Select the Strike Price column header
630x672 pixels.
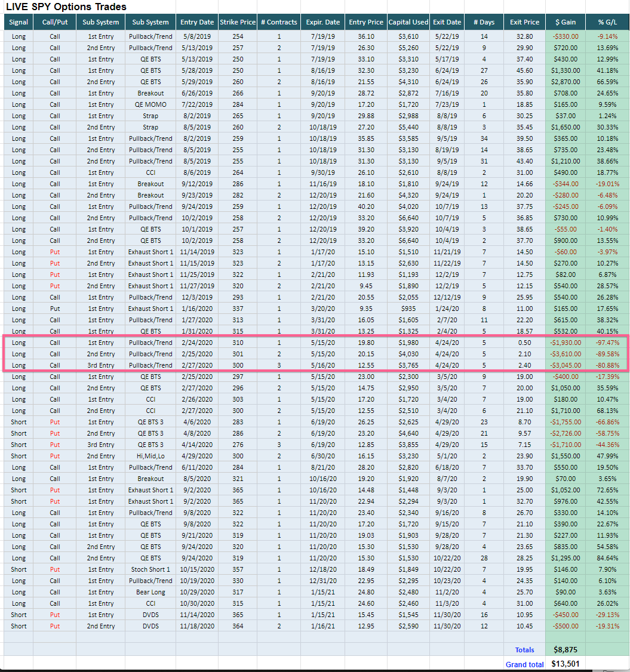238,22
